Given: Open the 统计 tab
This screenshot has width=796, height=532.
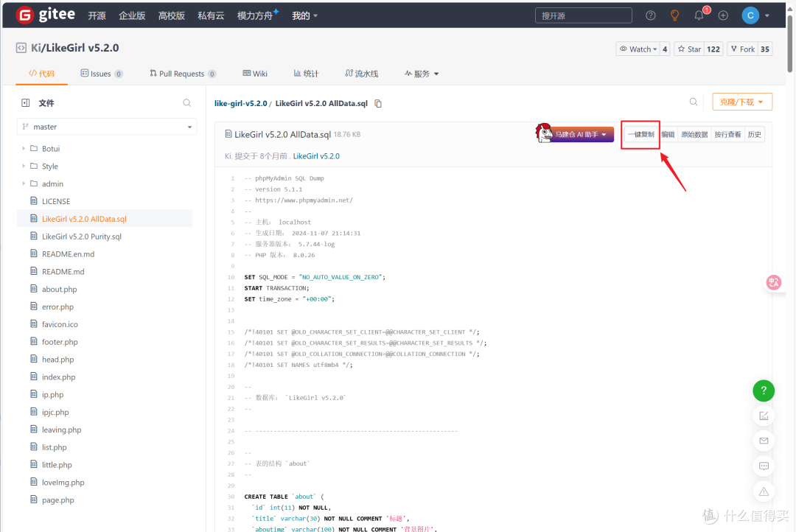Looking at the screenshot, I should 306,74.
